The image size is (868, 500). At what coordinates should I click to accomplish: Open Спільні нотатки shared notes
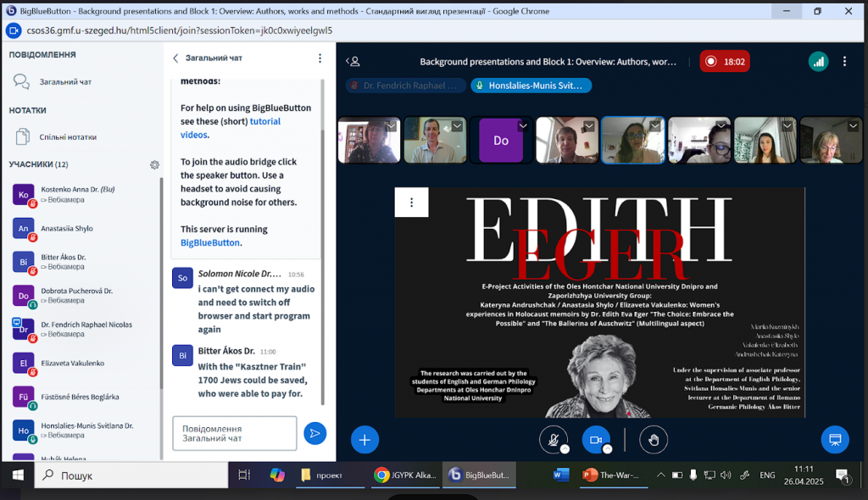tap(68, 136)
